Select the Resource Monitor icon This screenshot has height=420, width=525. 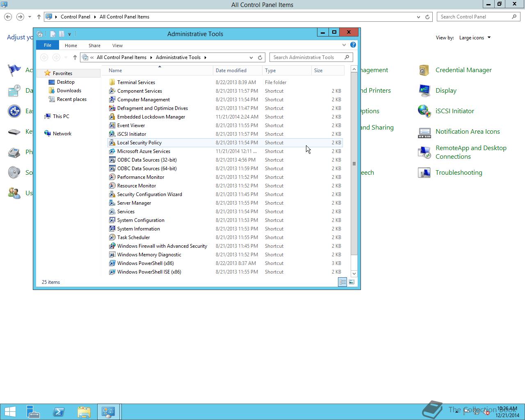112,186
